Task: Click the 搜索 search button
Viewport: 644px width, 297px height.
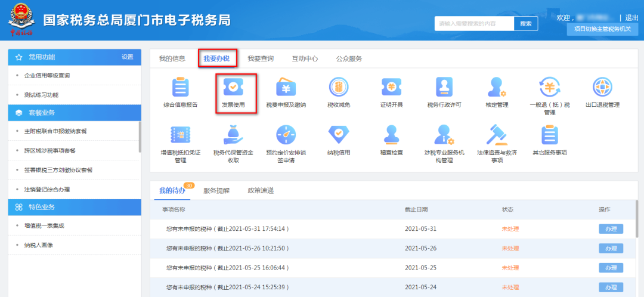Action: (x=525, y=23)
